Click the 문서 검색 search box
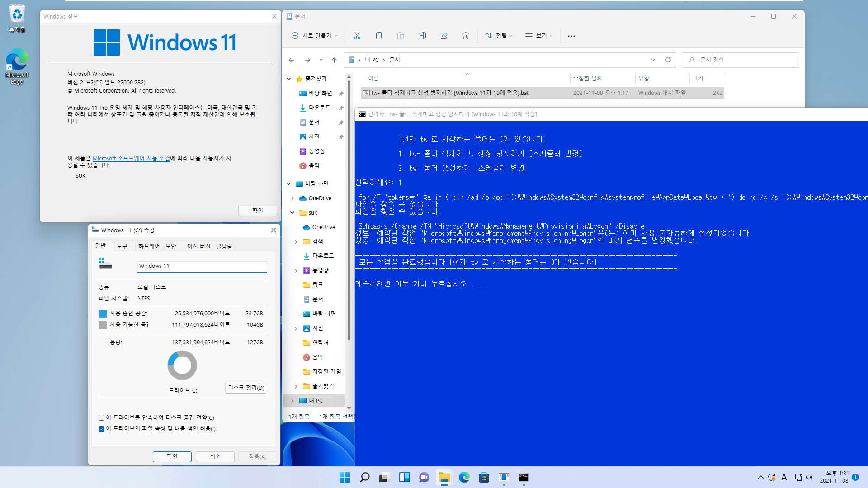 pos(740,60)
